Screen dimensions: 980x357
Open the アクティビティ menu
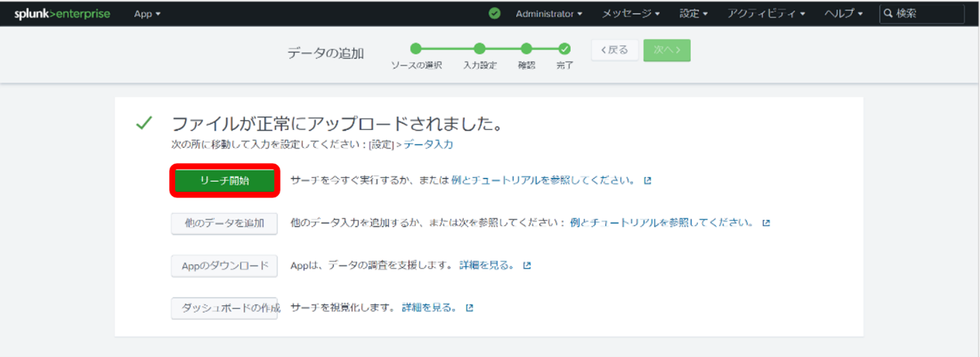766,14
